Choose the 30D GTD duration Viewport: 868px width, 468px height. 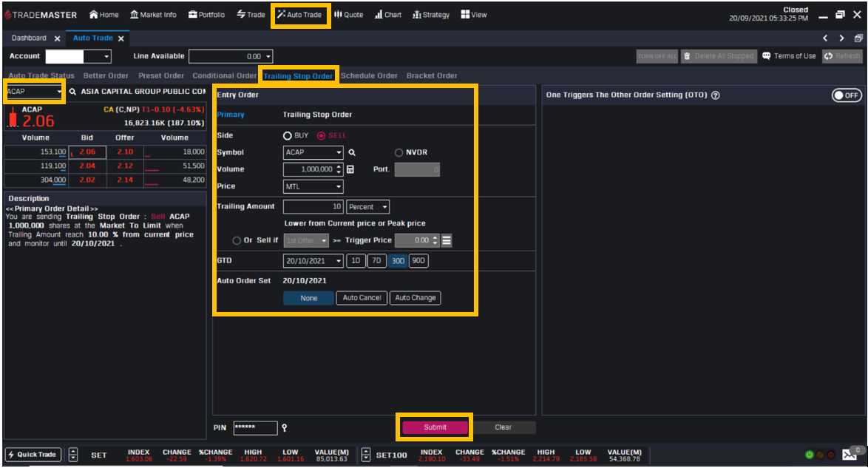point(398,261)
